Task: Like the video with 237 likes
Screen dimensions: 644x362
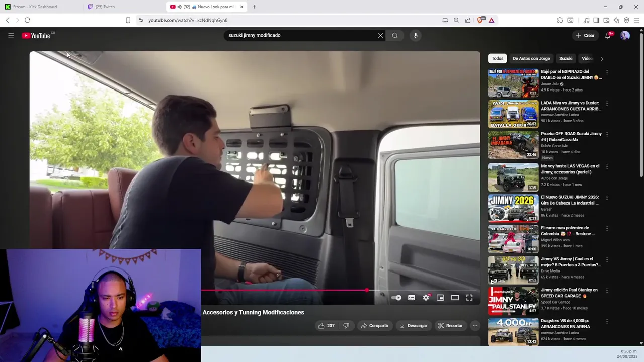Action: pos(326,326)
